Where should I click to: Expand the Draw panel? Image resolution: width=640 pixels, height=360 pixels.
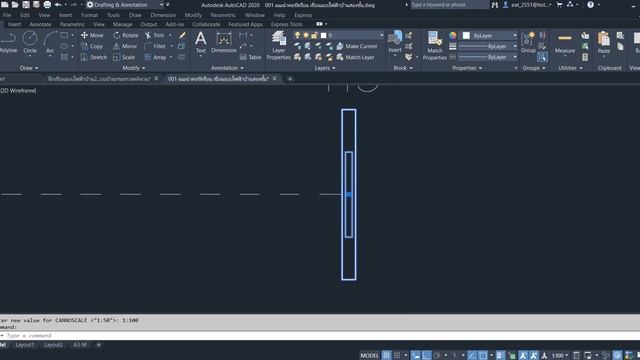(29, 68)
